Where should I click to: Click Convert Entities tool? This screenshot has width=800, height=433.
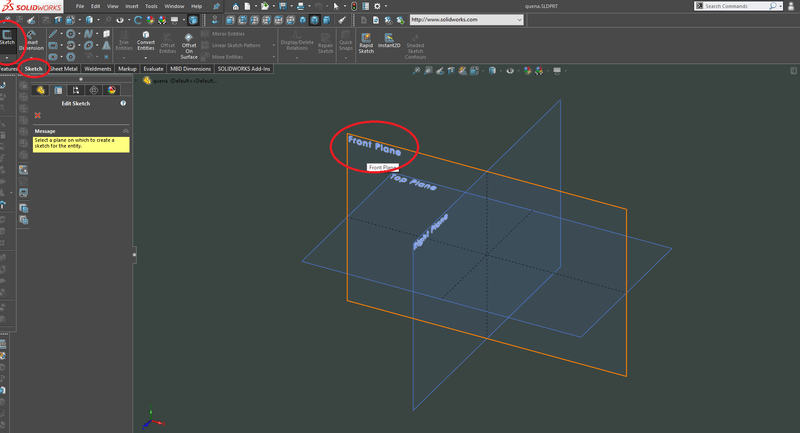pyautogui.click(x=145, y=42)
